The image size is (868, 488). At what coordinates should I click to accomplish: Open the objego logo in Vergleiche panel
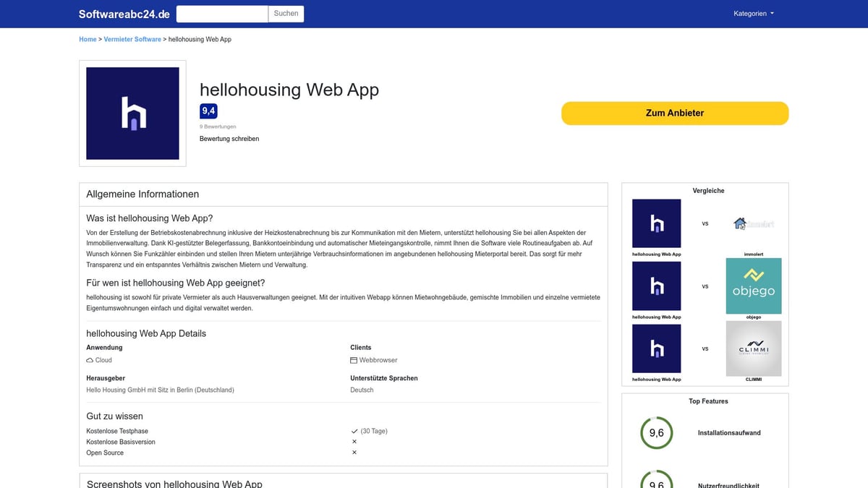pyautogui.click(x=753, y=286)
